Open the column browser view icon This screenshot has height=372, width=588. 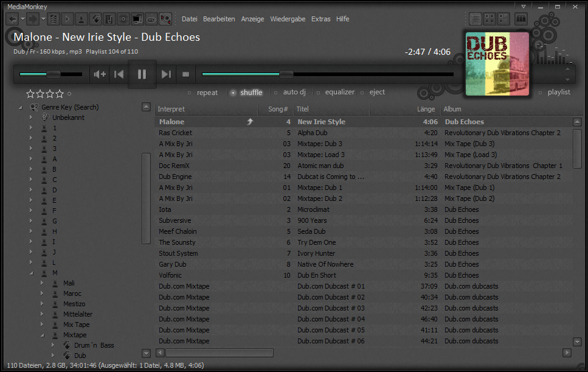click(x=521, y=19)
